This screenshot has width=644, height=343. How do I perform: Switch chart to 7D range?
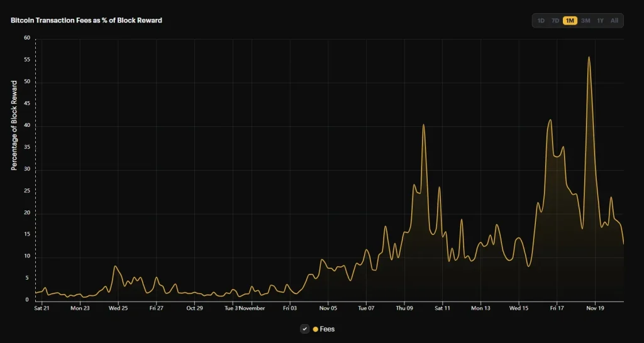tap(555, 21)
